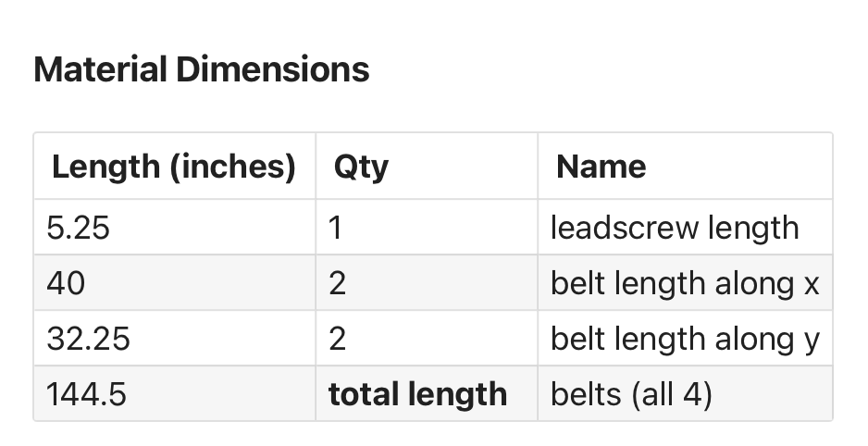
Task: Click the 144.5 total value cell
Action: (x=86, y=395)
